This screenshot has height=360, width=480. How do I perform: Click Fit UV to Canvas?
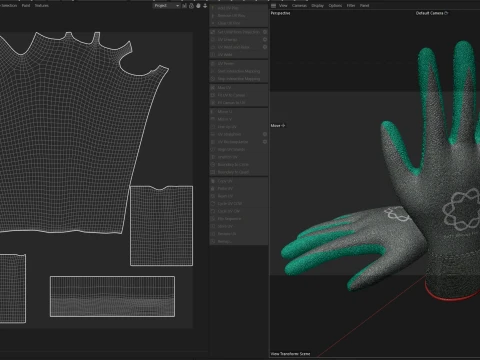(x=239, y=95)
